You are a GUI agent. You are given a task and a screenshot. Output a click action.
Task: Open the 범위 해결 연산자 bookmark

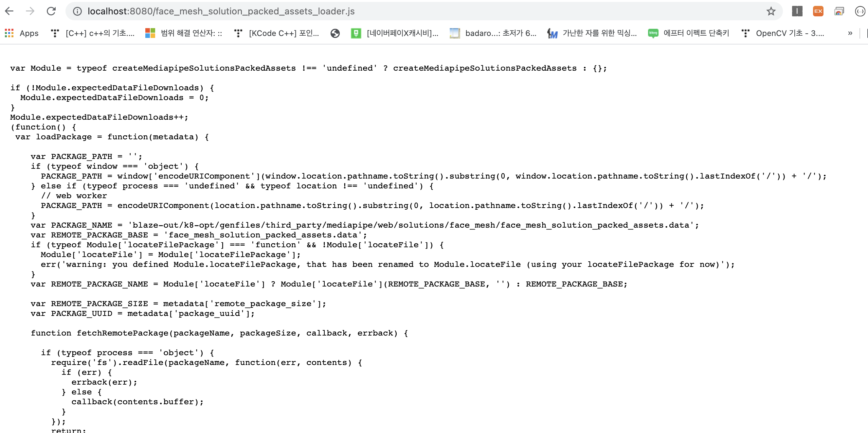pyautogui.click(x=184, y=33)
